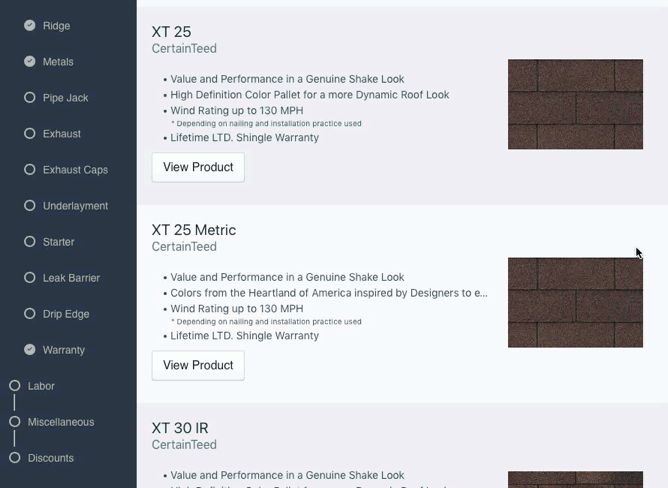Navigate to Exhaust Caps
The image size is (668, 488).
75,170
